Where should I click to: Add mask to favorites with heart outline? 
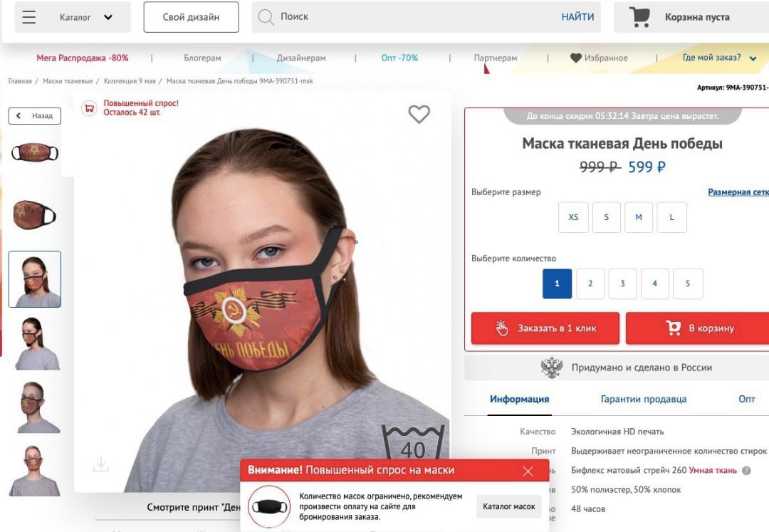coord(419,114)
